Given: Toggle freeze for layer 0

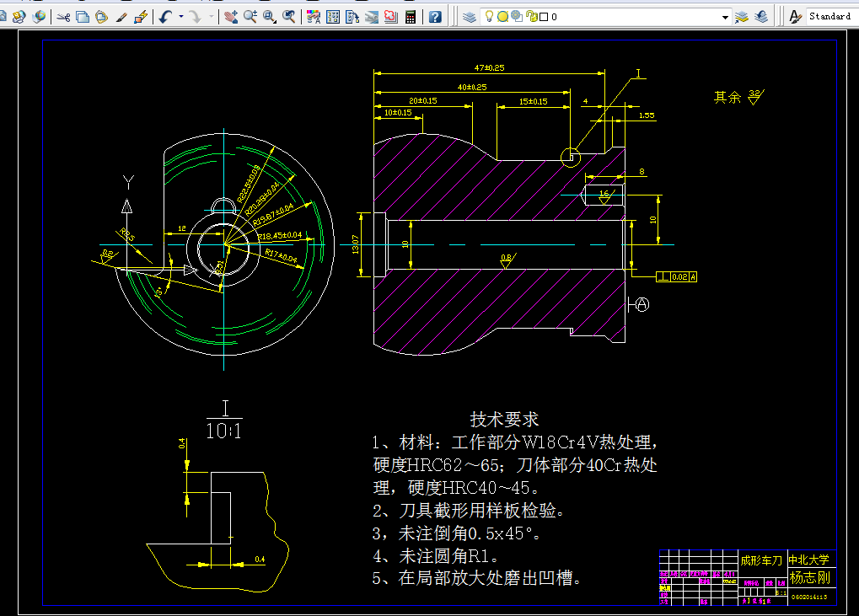Looking at the screenshot, I should point(503,15).
